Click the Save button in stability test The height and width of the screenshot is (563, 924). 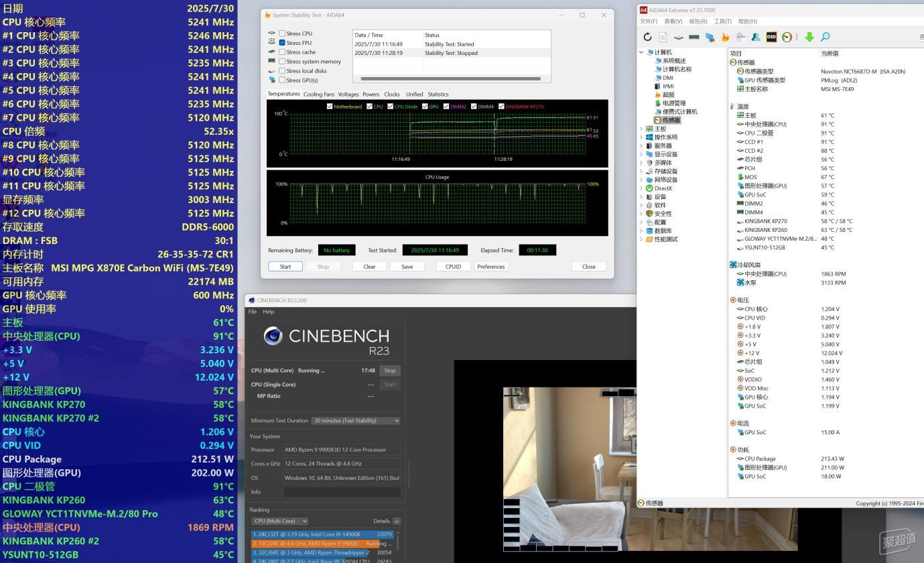coord(407,267)
